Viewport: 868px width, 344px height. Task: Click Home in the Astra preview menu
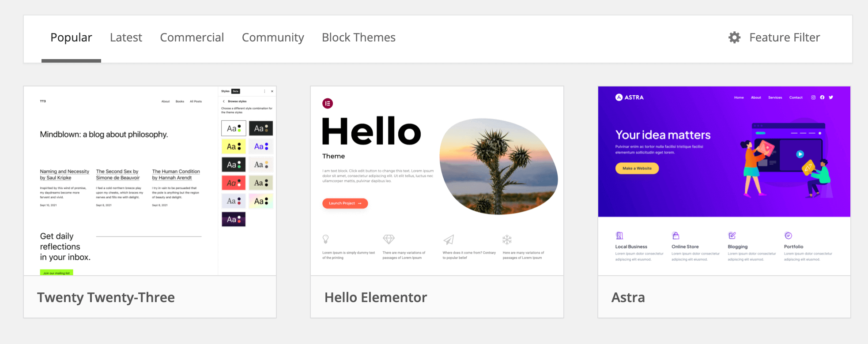tap(739, 97)
